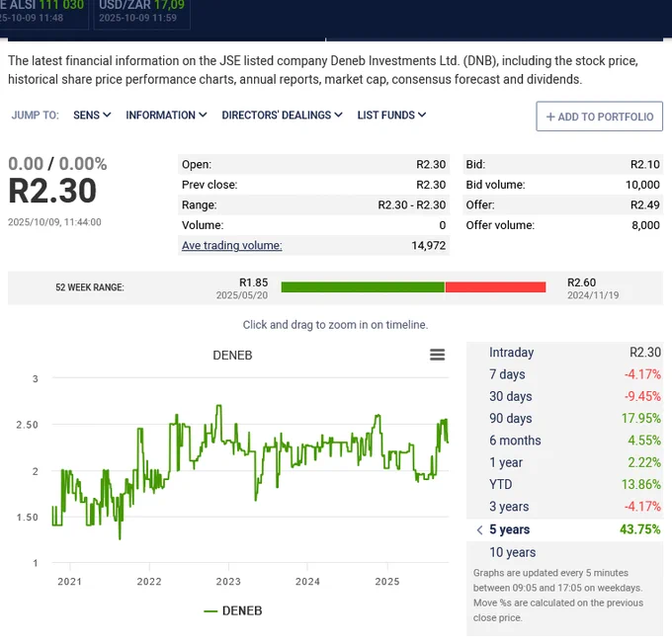Show the 6 months period
The image size is (672, 644).
515,441
